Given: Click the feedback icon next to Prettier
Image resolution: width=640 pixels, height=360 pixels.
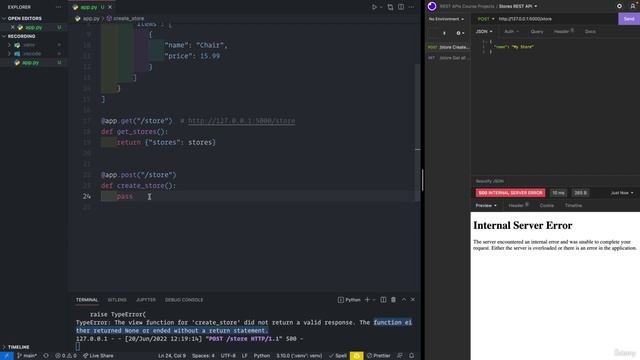Looking at the screenshot, I should point(400,356).
